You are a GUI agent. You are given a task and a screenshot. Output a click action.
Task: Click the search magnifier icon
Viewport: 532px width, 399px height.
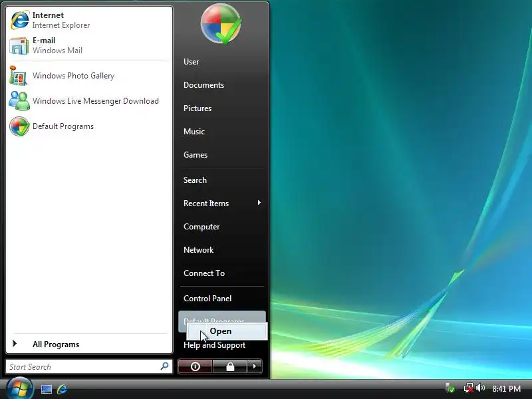pyautogui.click(x=164, y=366)
